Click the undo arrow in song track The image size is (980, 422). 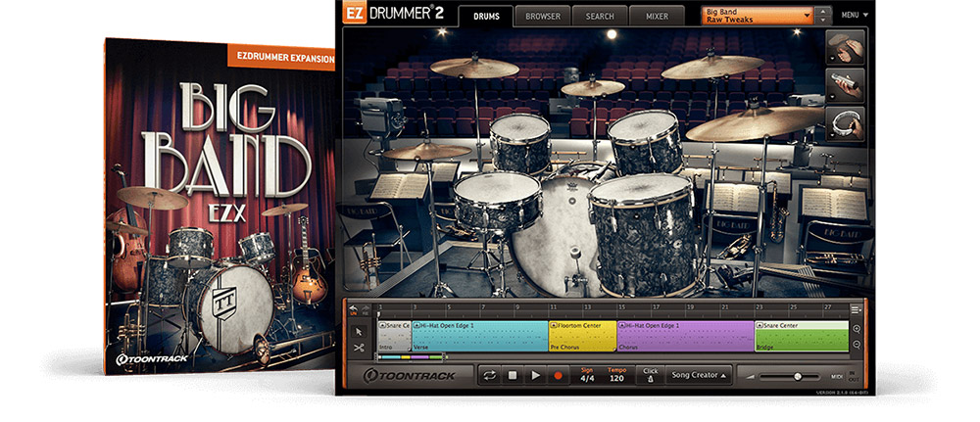(353, 307)
